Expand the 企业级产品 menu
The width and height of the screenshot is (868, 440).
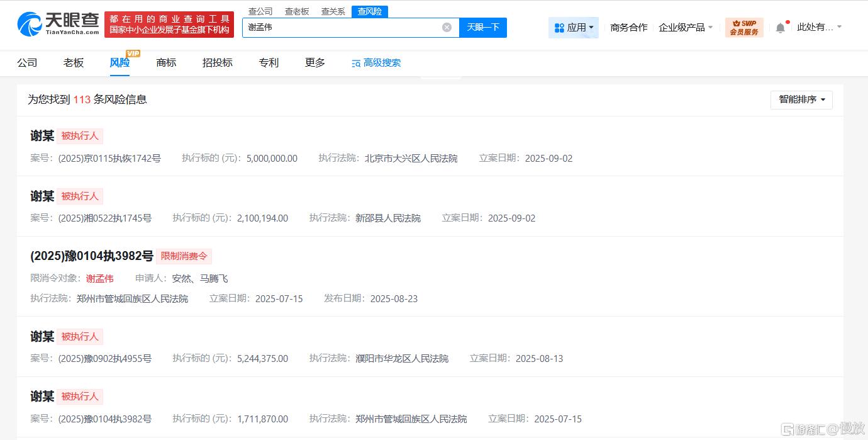coord(686,28)
